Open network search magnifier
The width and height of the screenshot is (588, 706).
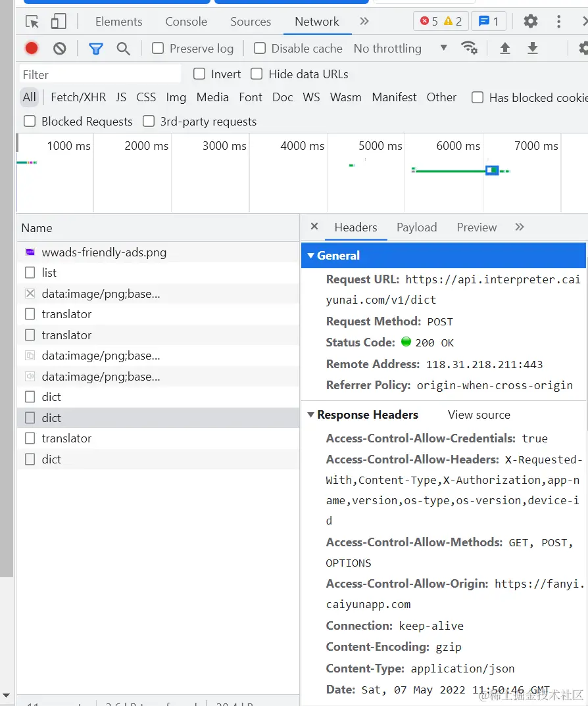[123, 48]
